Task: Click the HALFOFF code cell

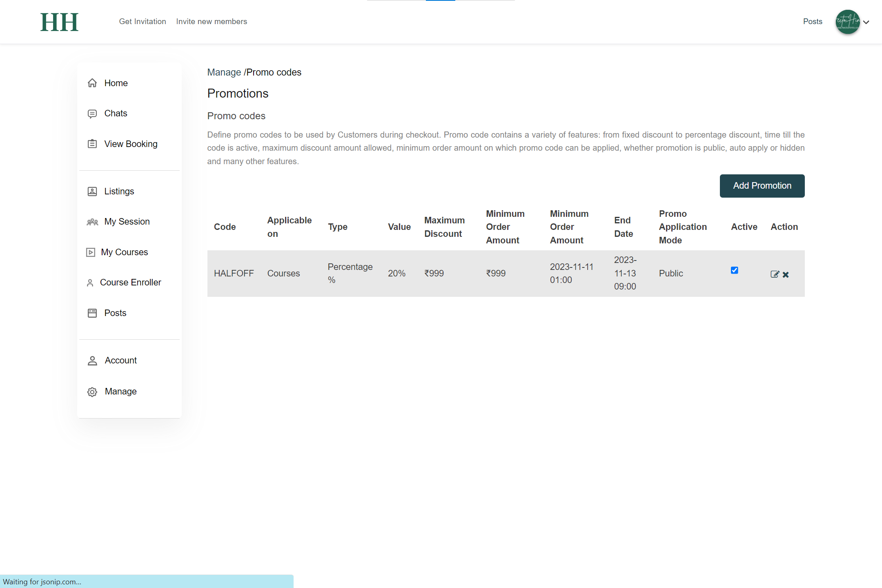Action: (234, 273)
